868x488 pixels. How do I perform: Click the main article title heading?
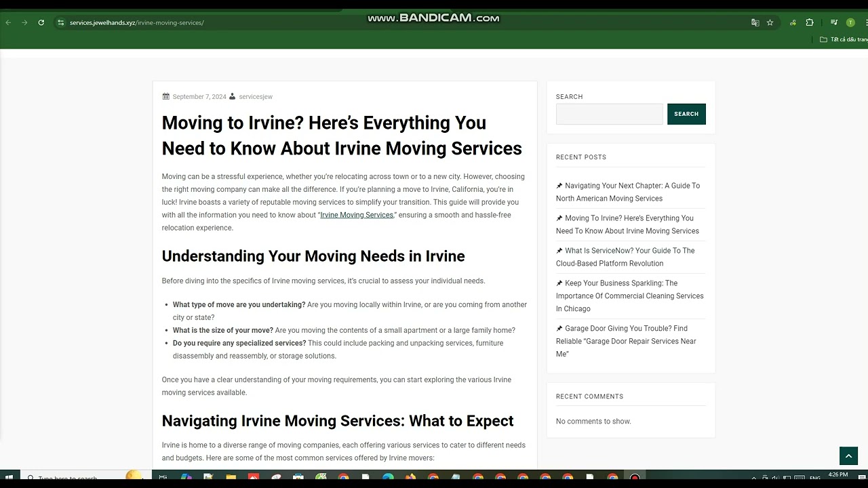click(x=342, y=136)
